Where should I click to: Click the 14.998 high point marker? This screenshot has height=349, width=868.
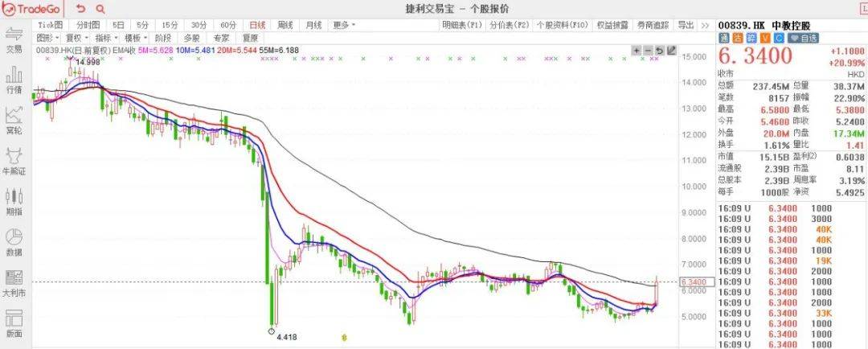88,62
